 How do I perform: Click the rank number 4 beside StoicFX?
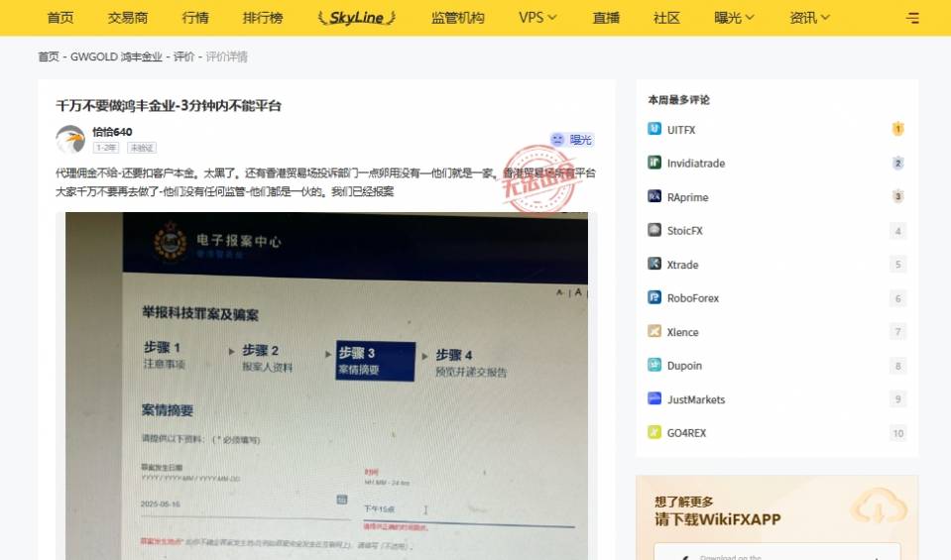898,230
